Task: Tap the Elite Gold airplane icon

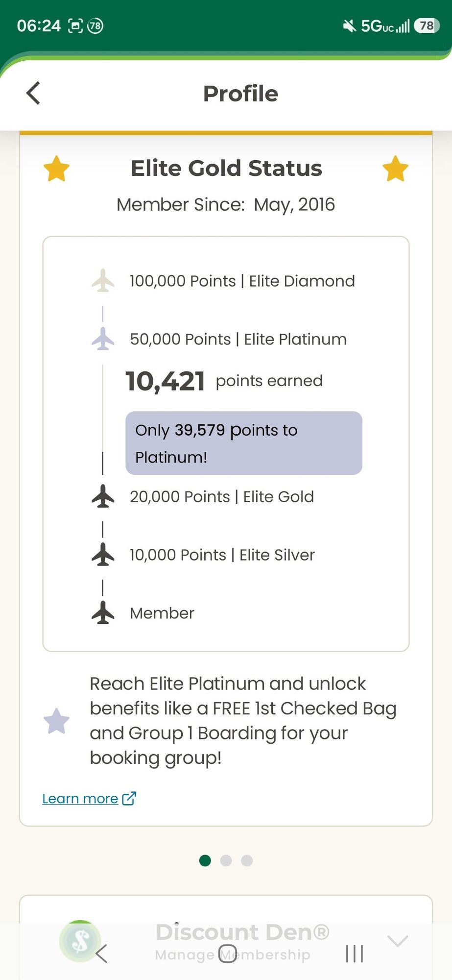Action: tap(103, 496)
